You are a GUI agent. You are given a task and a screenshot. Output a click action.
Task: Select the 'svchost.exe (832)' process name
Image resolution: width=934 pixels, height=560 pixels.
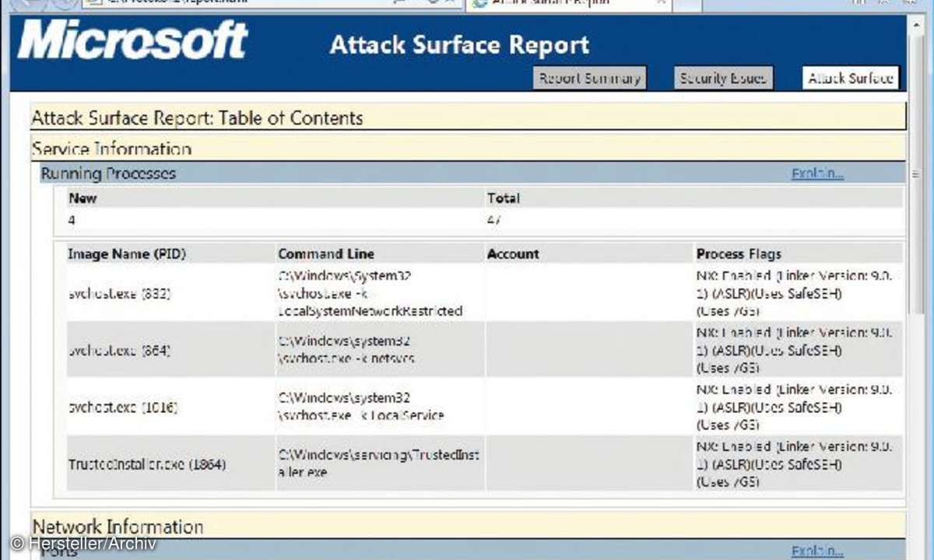click(119, 293)
